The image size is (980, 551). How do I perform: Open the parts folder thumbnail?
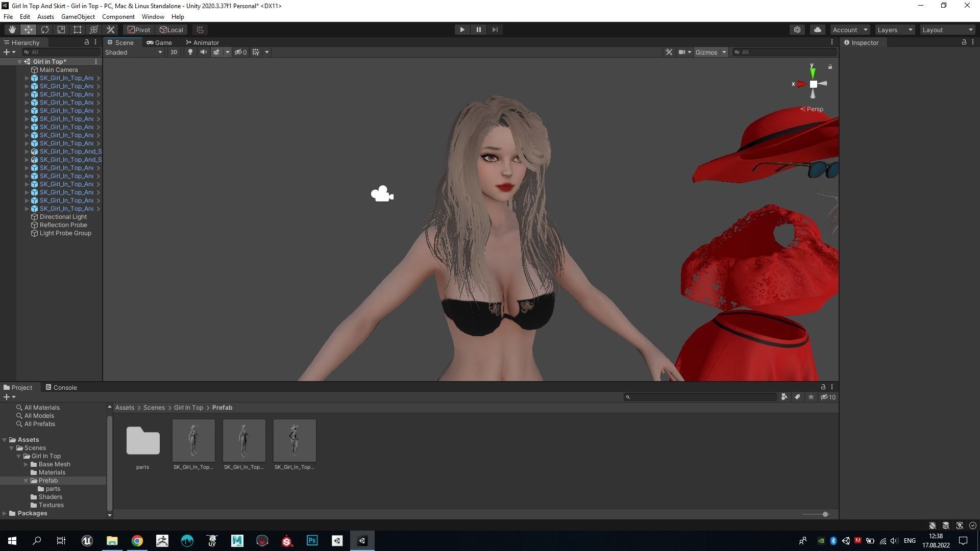143,441
